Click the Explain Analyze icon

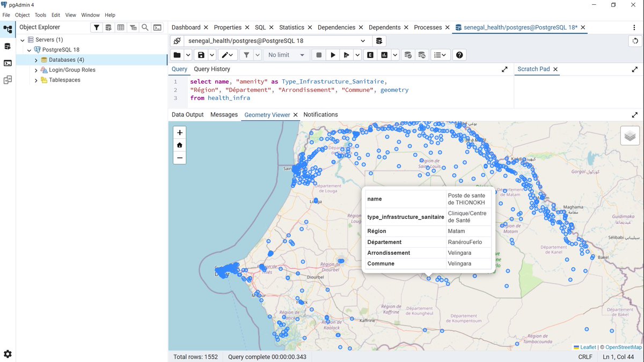(384, 55)
